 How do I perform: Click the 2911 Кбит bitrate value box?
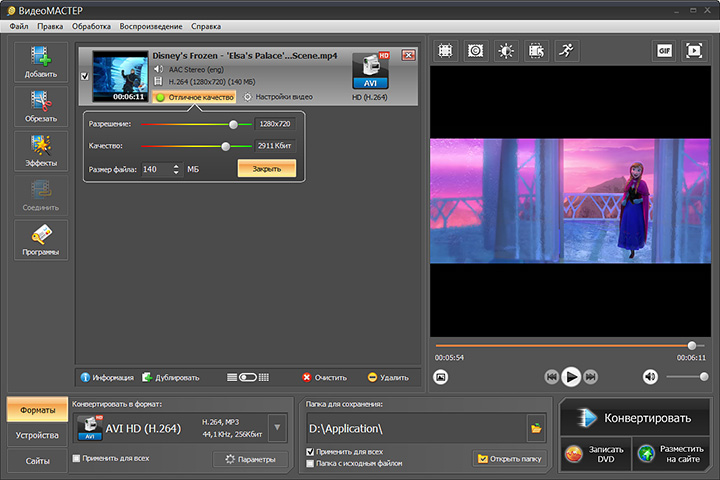(x=275, y=146)
